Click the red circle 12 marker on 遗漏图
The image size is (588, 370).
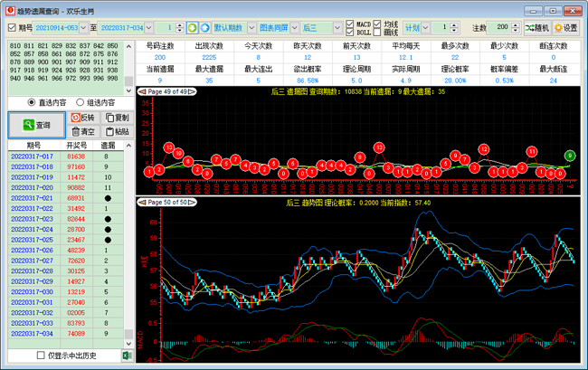point(484,149)
